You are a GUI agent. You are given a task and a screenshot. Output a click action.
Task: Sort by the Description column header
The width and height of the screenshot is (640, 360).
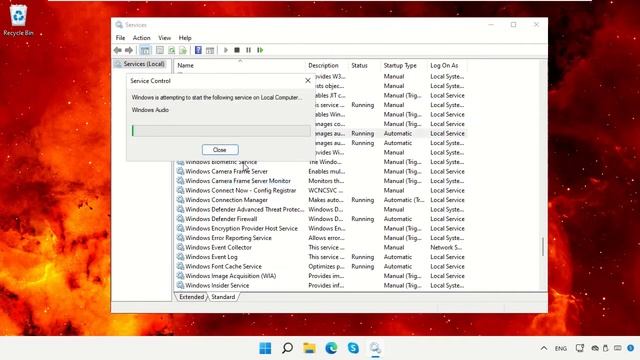tap(327, 65)
